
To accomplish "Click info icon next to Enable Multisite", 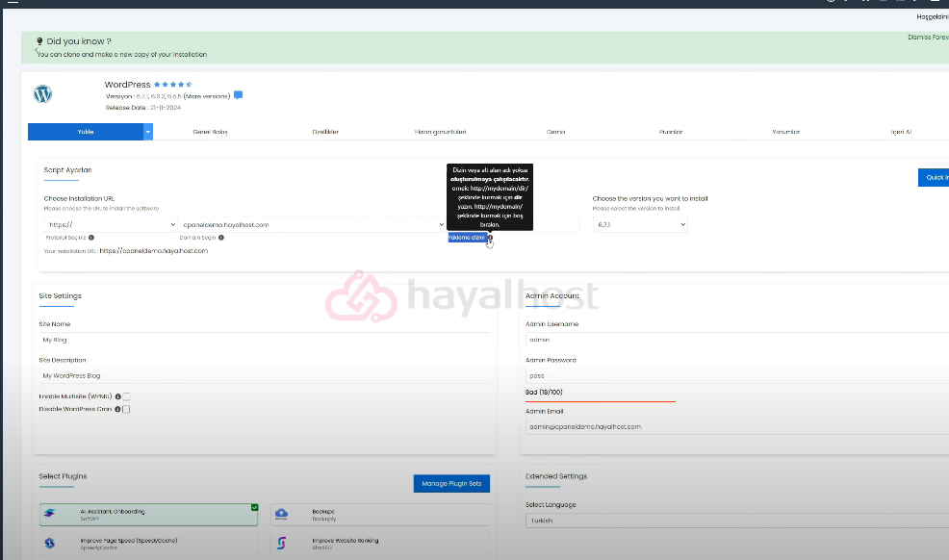I will point(118,396).
